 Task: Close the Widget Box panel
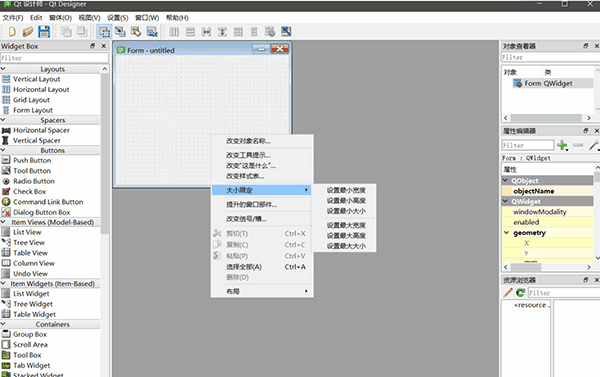[104, 46]
